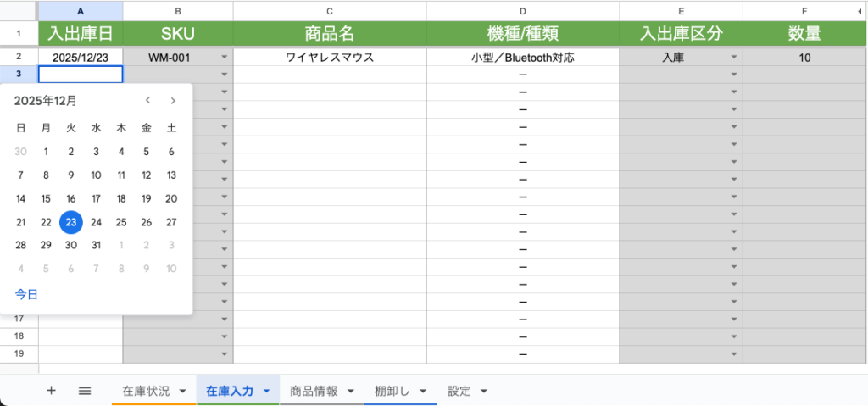Open the 棚卸し tab menu arrow
This screenshot has width=868, height=406.
tap(422, 392)
